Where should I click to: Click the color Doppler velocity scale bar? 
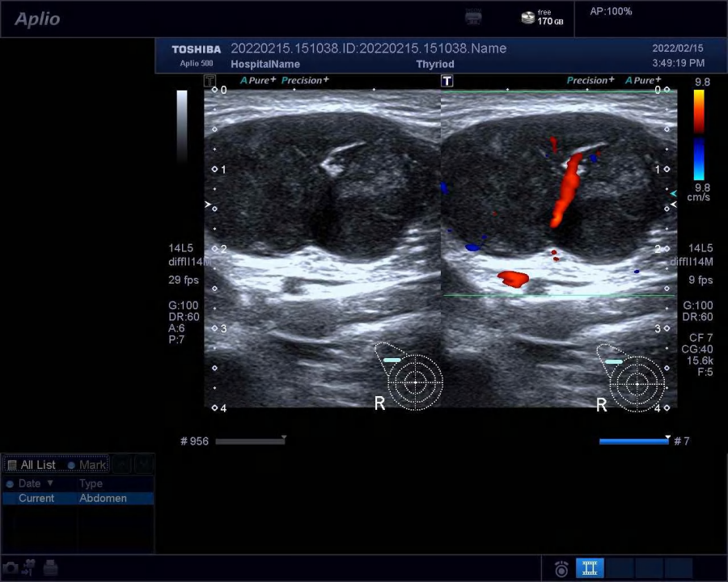(699, 135)
